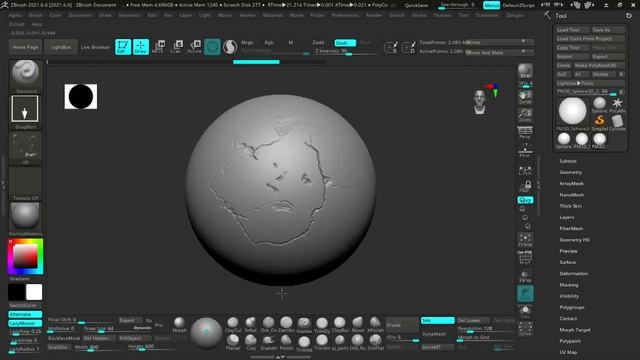The image size is (640, 360).
Task: Expand the NanoMesh palette section
Action: coord(571,195)
